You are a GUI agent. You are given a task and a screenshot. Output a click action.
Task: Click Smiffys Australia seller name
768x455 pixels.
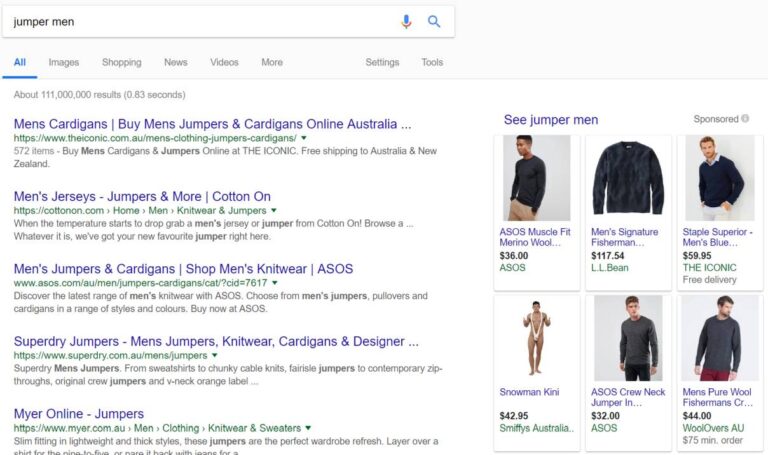[x=537, y=428]
